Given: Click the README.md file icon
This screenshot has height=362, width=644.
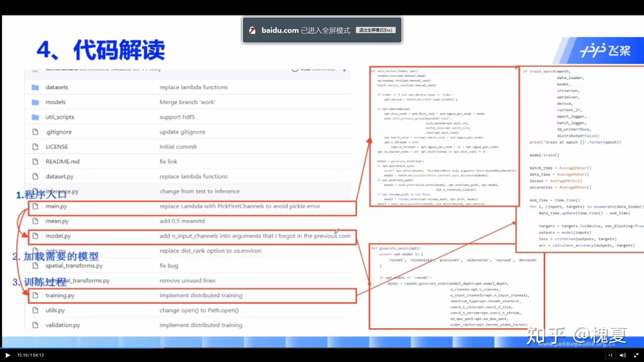Looking at the screenshot, I should 35,162.
